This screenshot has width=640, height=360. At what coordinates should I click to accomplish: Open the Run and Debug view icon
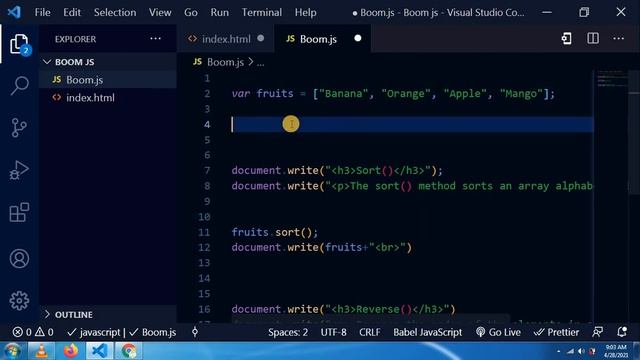click(19, 170)
